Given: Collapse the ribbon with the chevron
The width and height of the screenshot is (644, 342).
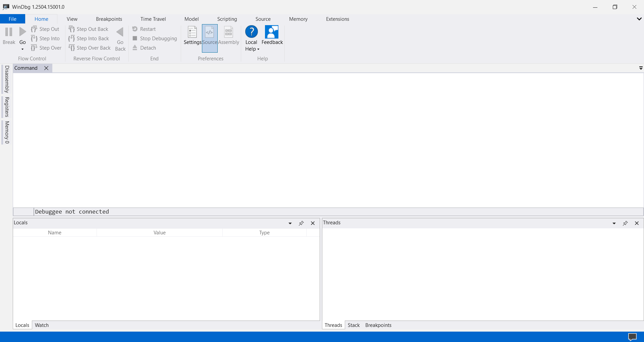Looking at the screenshot, I should pyautogui.click(x=639, y=19).
